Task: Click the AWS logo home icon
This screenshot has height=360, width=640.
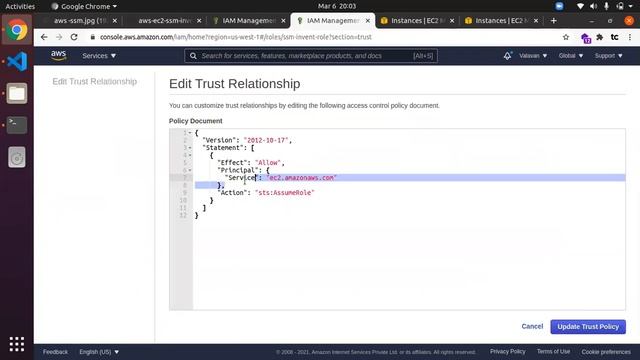Action: pos(59,56)
